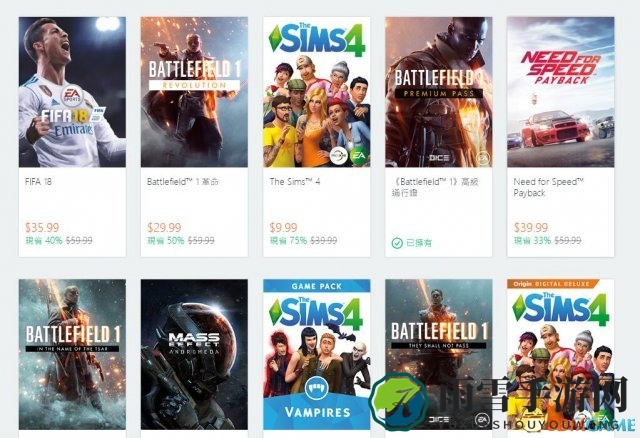
Task: Click The Sims 4 cover image
Action: pyautogui.click(x=317, y=92)
